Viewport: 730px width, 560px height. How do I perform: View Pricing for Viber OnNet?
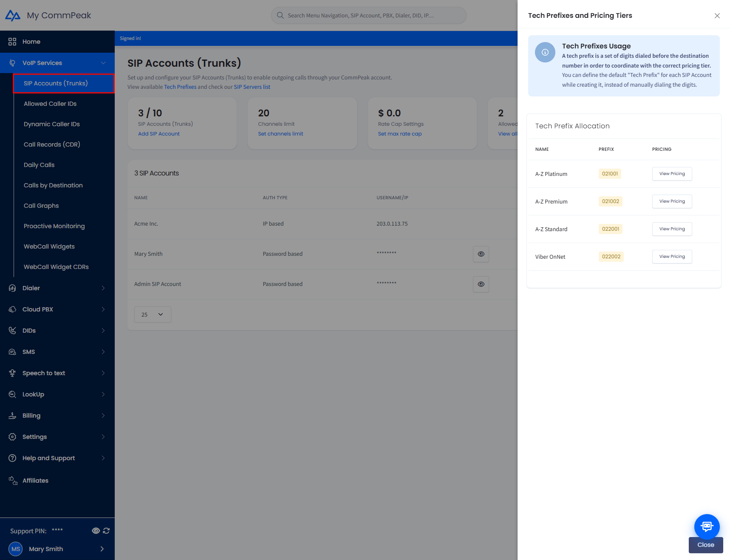(x=672, y=257)
